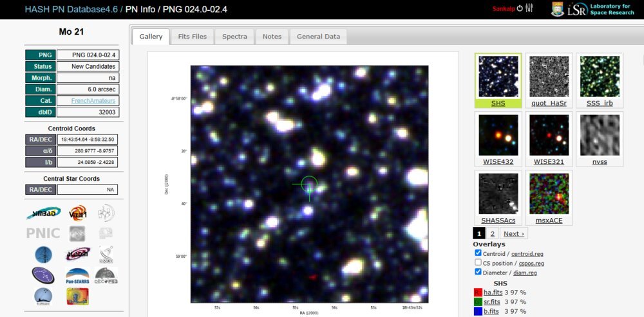Toggle the Centroid overlay checkbox
Image resolution: width=644 pixels, height=317 pixels.
click(478, 253)
